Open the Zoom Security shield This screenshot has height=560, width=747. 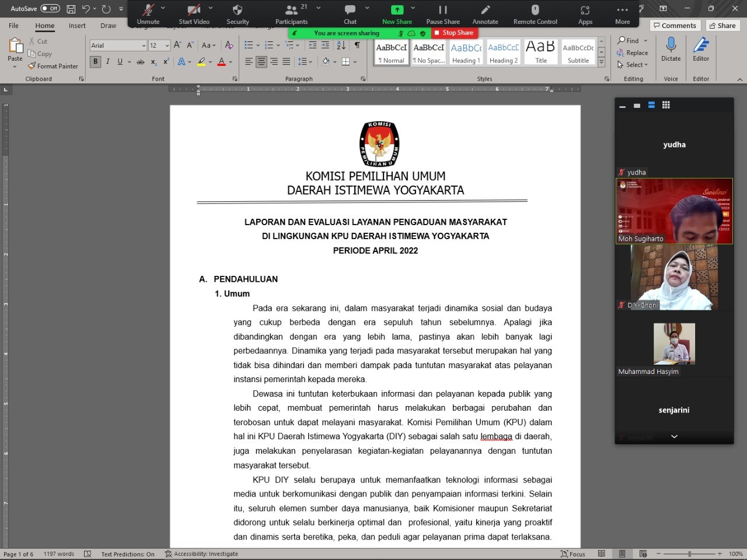pyautogui.click(x=238, y=14)
